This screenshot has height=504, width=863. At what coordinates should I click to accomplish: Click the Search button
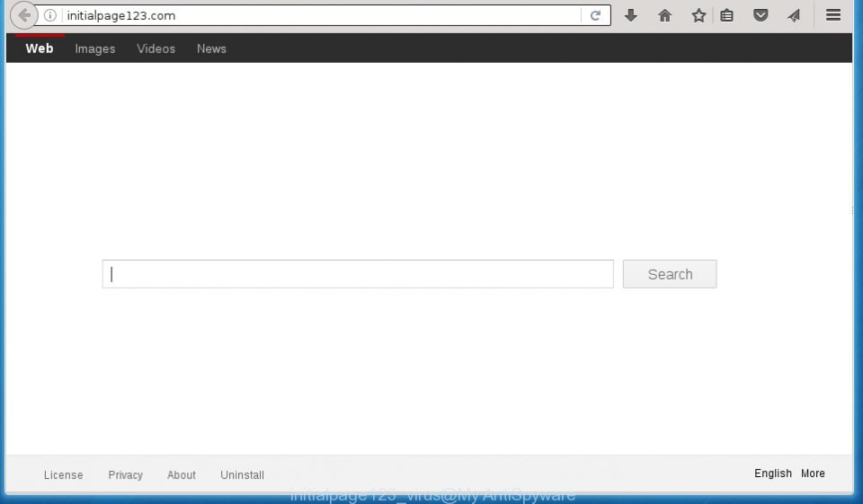[x=670, y=273]
